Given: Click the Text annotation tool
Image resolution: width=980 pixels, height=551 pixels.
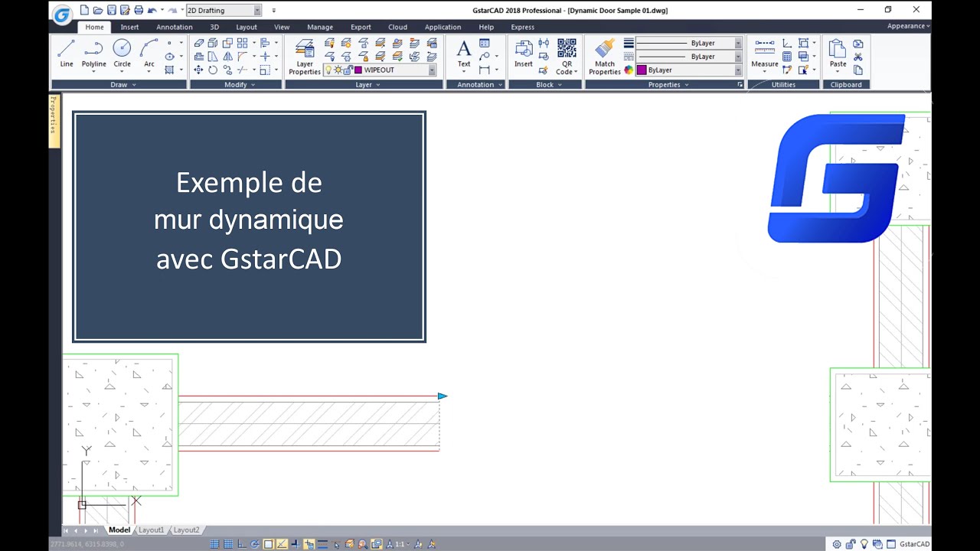Looking at the screenshot, I should 464,54.
